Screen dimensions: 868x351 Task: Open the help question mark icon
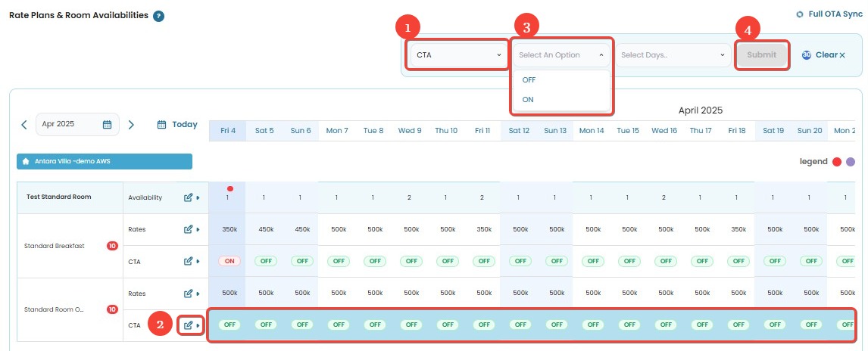[x=158, y=16]
